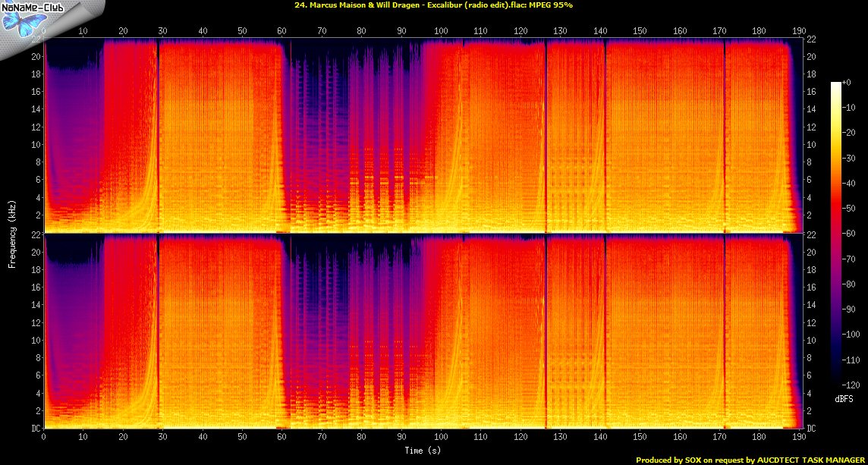
Task: Click the 0 mark on bottom time axis
Action: [x=44, y=438]
